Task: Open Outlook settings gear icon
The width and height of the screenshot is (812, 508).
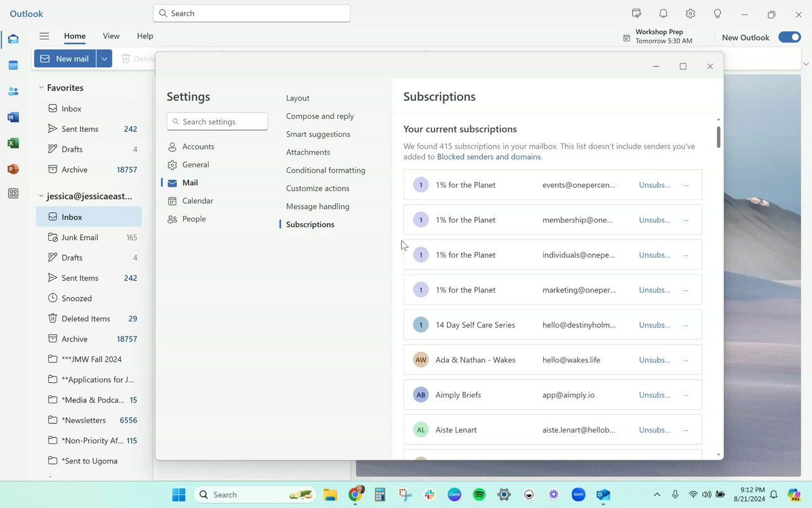Action: [x=690, y=13]
